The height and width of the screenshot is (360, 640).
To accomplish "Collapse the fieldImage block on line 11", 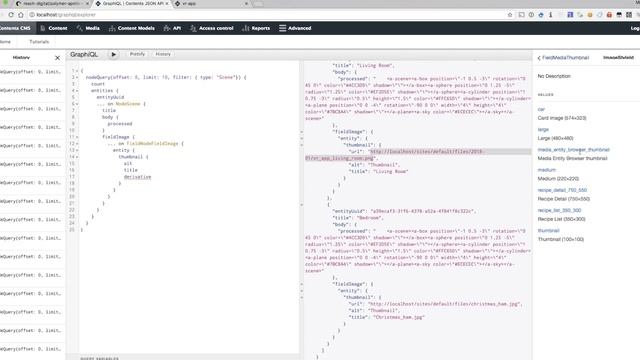I will [x=77, y=137].
